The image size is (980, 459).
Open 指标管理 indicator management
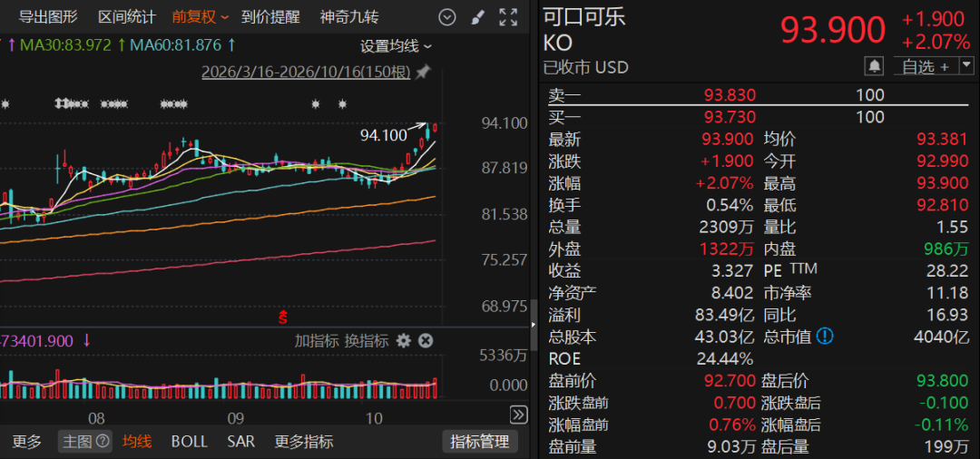480,442
